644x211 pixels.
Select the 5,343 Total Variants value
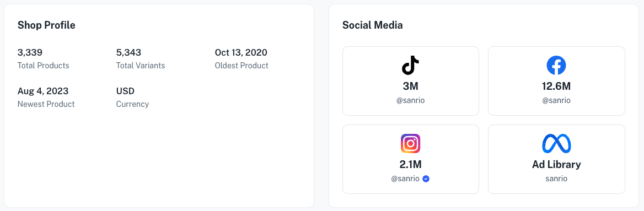[128, 52]
